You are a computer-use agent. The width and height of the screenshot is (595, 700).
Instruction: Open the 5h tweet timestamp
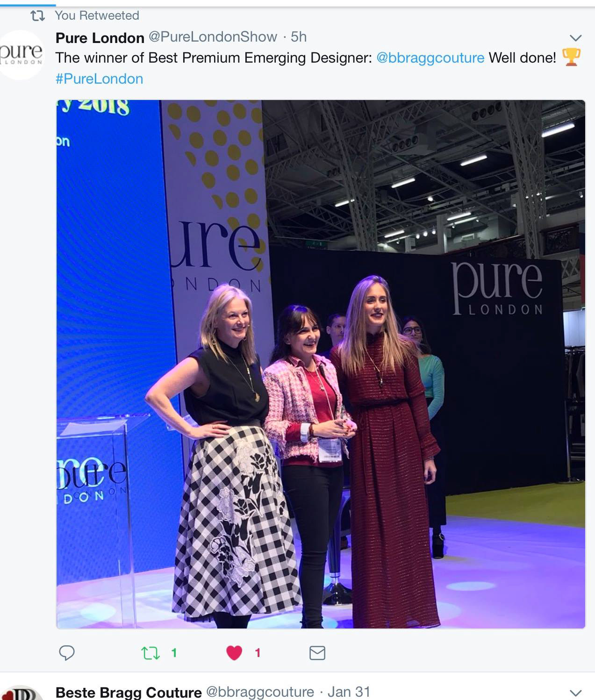299,37
